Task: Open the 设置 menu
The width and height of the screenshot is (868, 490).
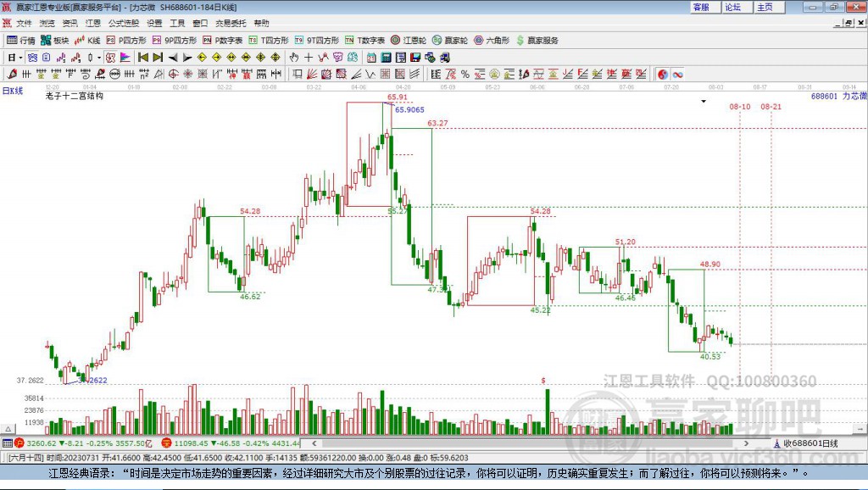Action: [x=154, y=23]
